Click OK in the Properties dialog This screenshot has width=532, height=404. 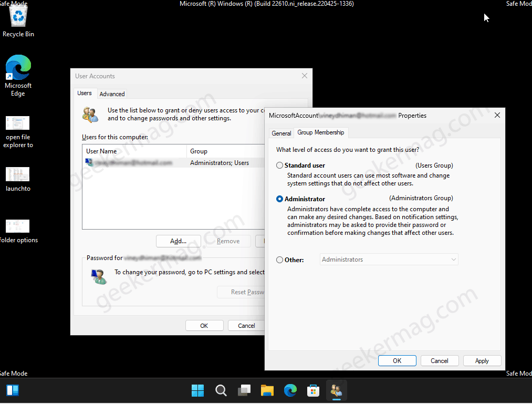coord(397,360)
